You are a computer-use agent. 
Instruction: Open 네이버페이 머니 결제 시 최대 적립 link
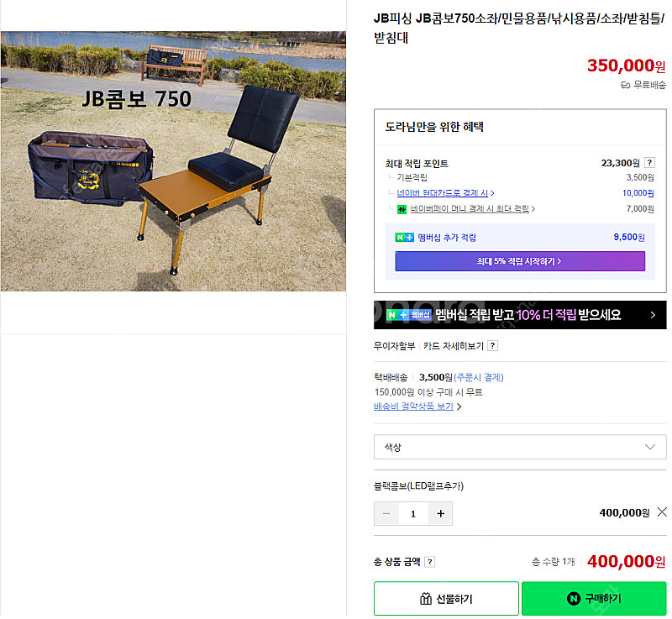tap(472, 208)
